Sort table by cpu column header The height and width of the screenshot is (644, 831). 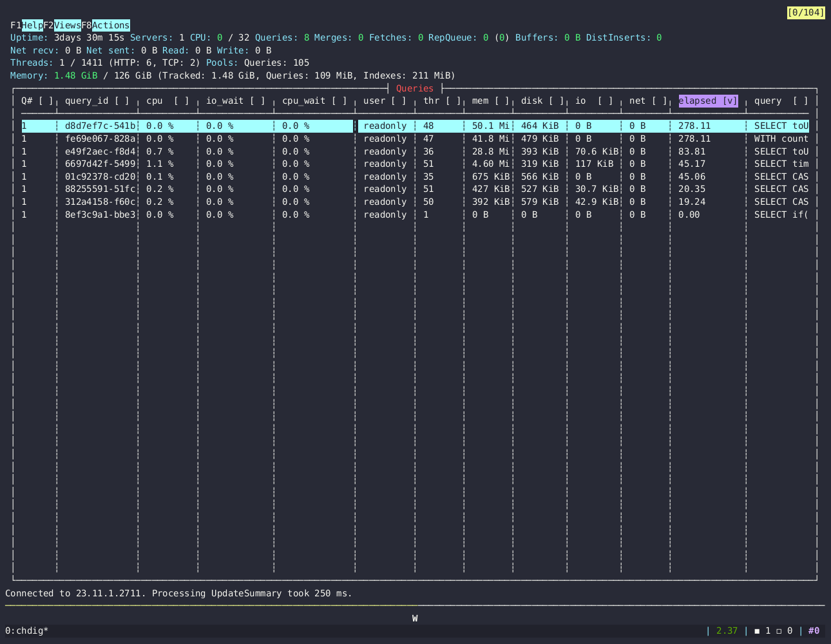168,100
